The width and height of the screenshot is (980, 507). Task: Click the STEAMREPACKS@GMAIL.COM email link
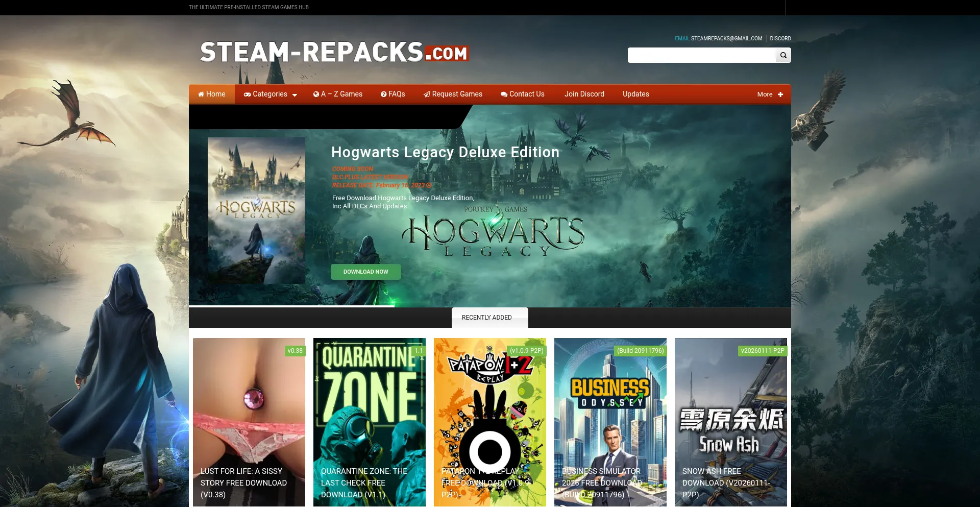click(x=726, y=38)
